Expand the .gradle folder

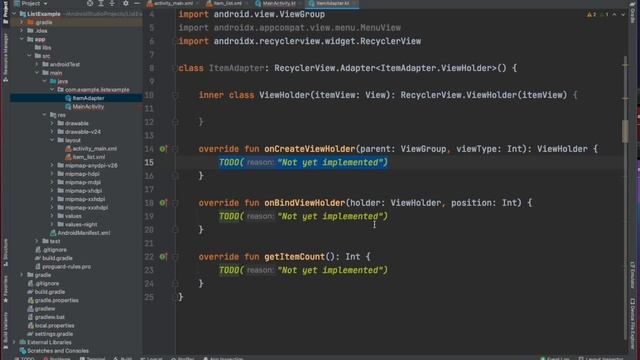click(x=22, y=22)
